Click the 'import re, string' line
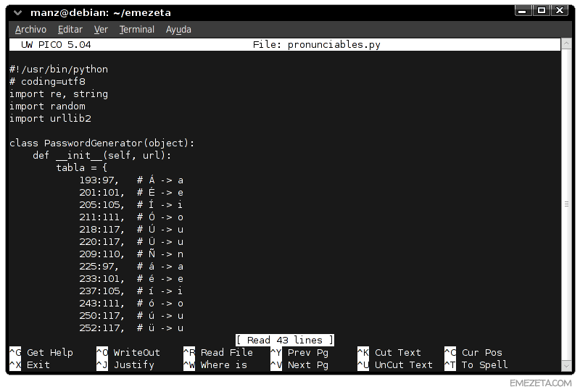 click(59, 94)
